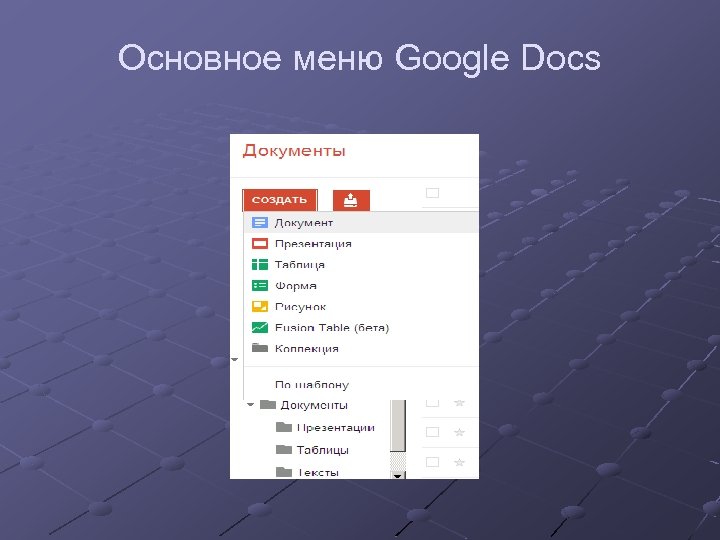
Task: Click the green Форма list icon
Action: click(260, 286)
